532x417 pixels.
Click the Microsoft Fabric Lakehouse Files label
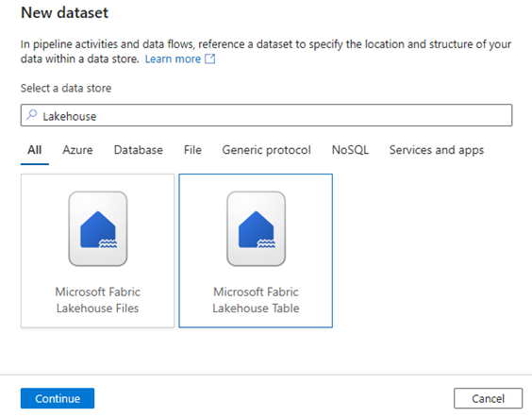pos(98,300)
